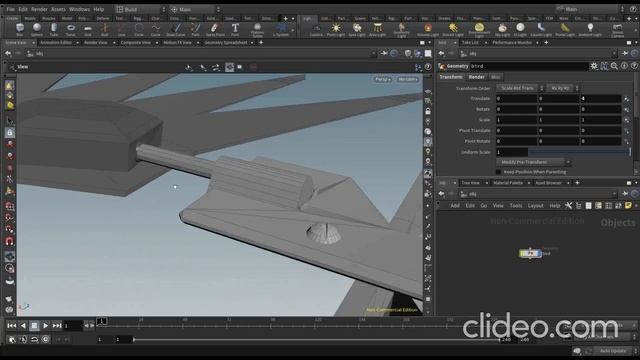
Task: Toggle secure selection lock in left toolbar
Action: coord(10,133)
